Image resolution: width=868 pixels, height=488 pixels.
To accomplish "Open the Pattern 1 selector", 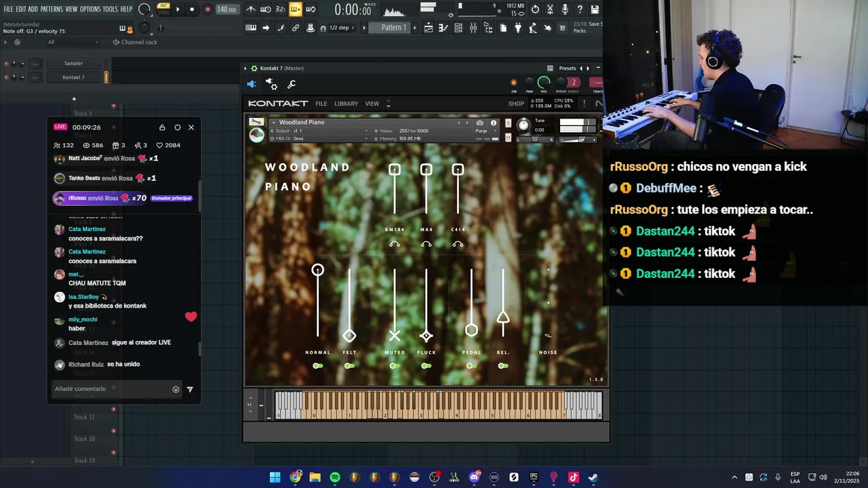I will pos(394,28).
